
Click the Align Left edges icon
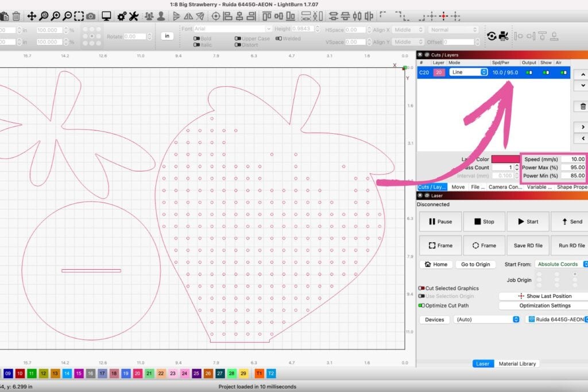227,16
